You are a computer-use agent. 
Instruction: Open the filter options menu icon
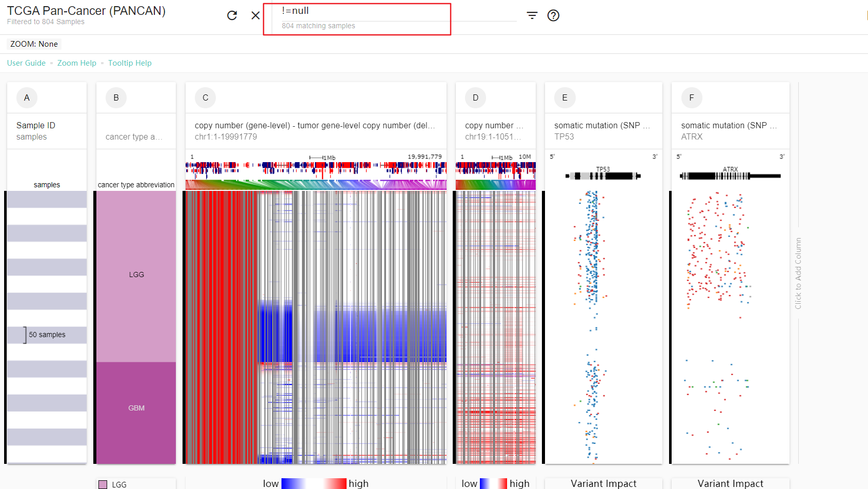(532, 15)
